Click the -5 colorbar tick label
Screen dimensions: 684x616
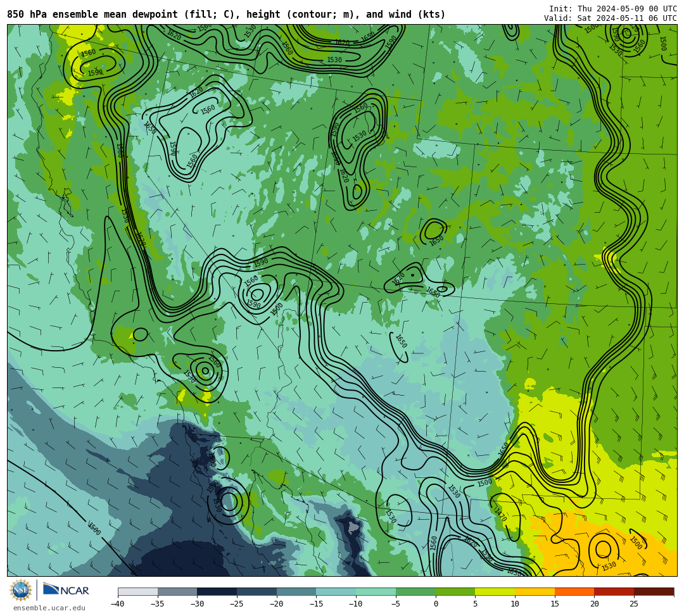pos(396,604)
